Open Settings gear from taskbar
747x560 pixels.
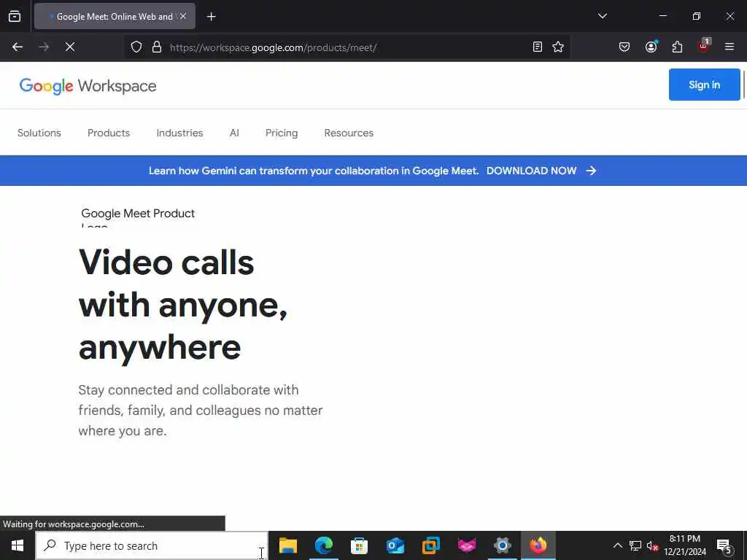click(502, 545)
